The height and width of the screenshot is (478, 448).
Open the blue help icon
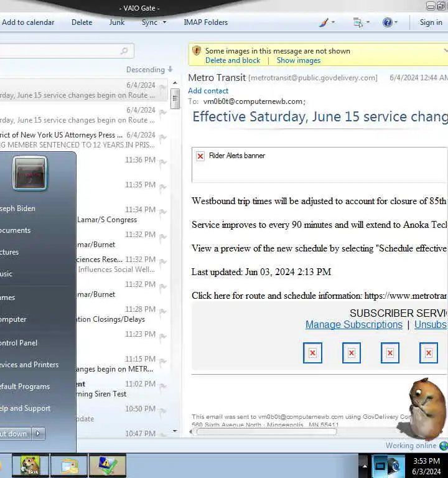(x=388, y=22)
